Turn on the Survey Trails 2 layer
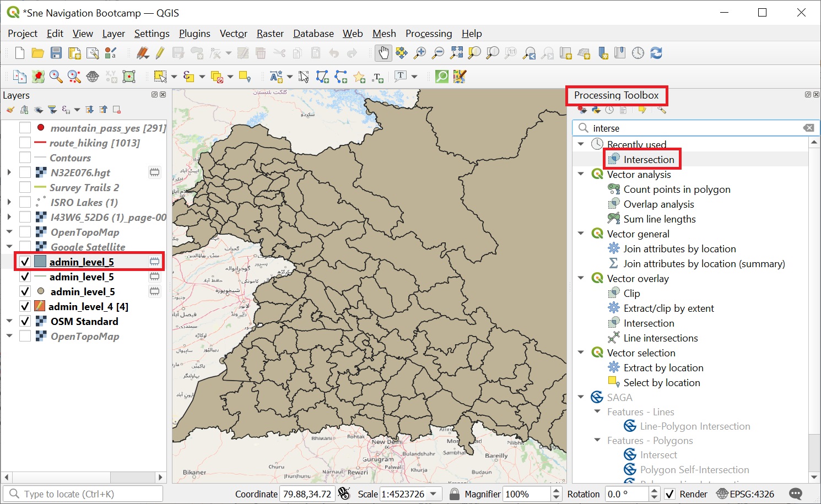Screen dimensions: 821x504 click(25, 187)
